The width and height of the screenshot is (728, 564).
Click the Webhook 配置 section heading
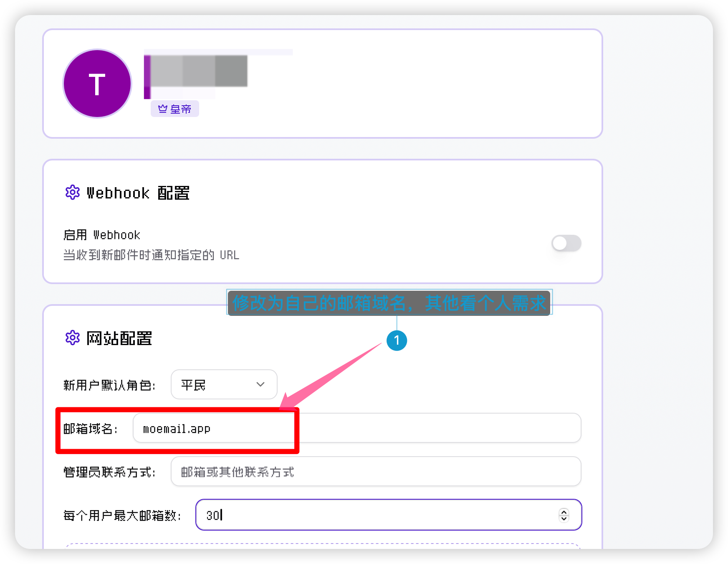[x=138, y=193]
